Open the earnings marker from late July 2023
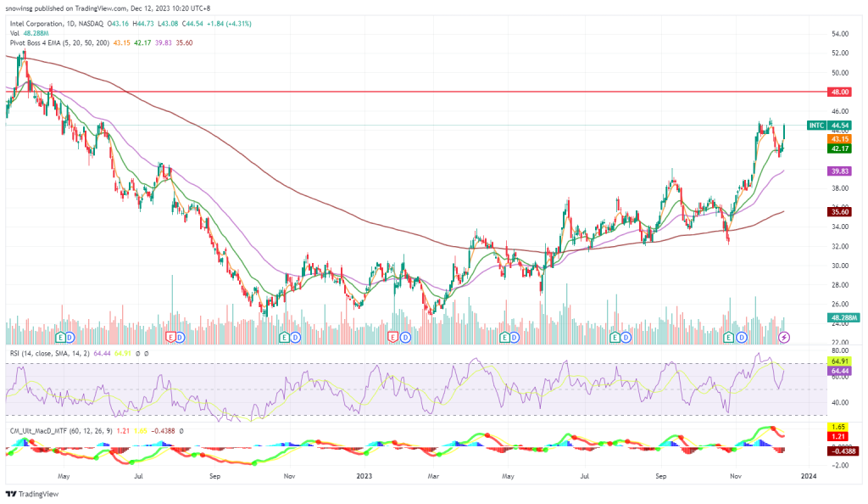The width and height of the screenshot is (868, 504). point(615,337)
